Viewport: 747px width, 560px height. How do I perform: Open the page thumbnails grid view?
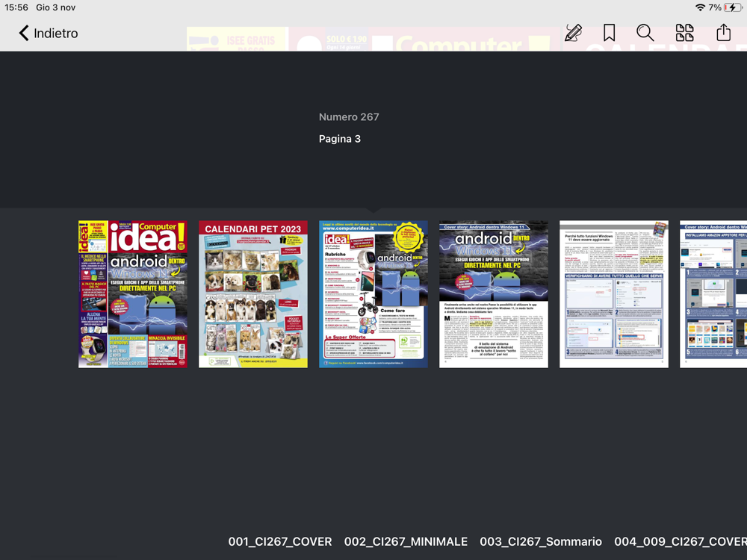(684, 33)
